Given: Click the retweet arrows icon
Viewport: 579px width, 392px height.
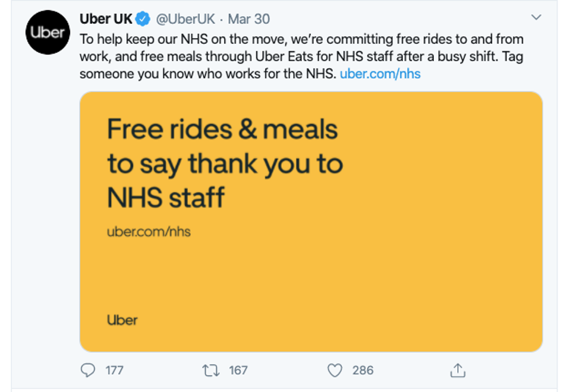Looking at the screenshot, I should tap(211, 370).
